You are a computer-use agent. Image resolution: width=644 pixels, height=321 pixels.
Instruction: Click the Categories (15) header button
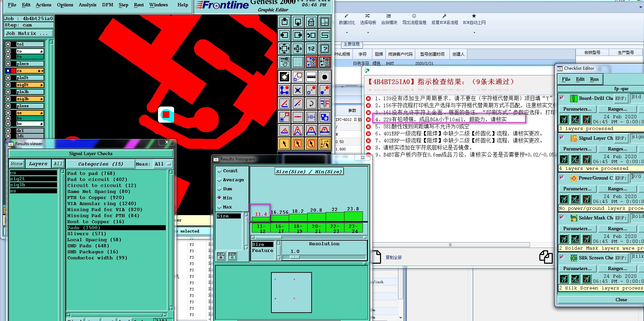[x=101, y=164]
